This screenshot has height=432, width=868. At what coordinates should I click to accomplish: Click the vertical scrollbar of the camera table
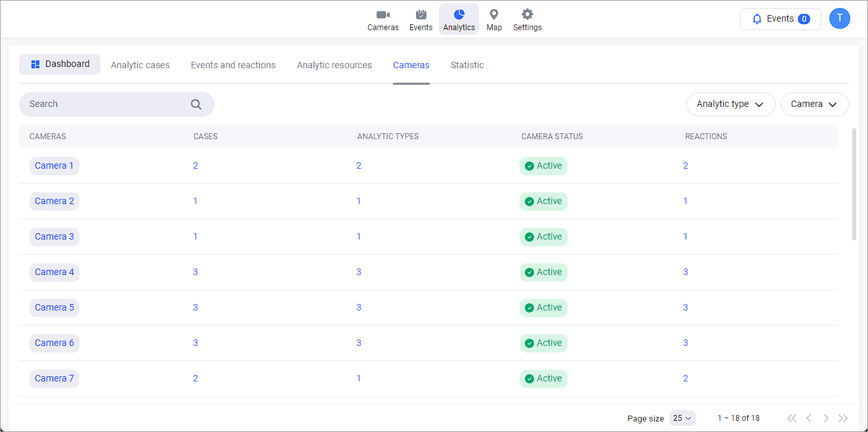(854, 184)
